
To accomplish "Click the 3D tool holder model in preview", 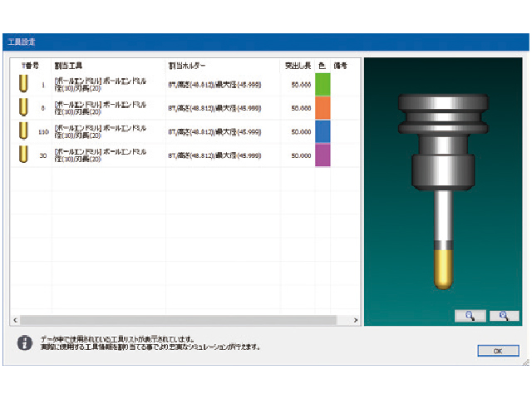I will (x=443, y=192).
